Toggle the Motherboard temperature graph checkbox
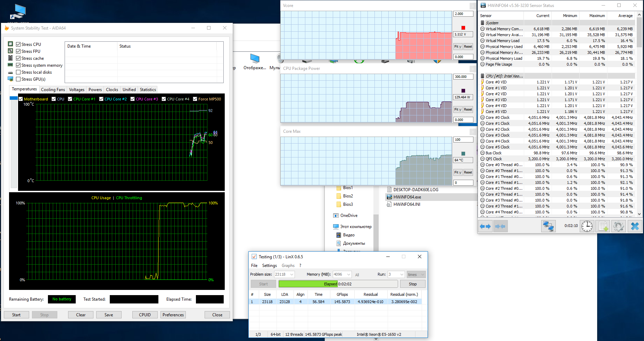The image size is (644, 341). pos(21,99)
